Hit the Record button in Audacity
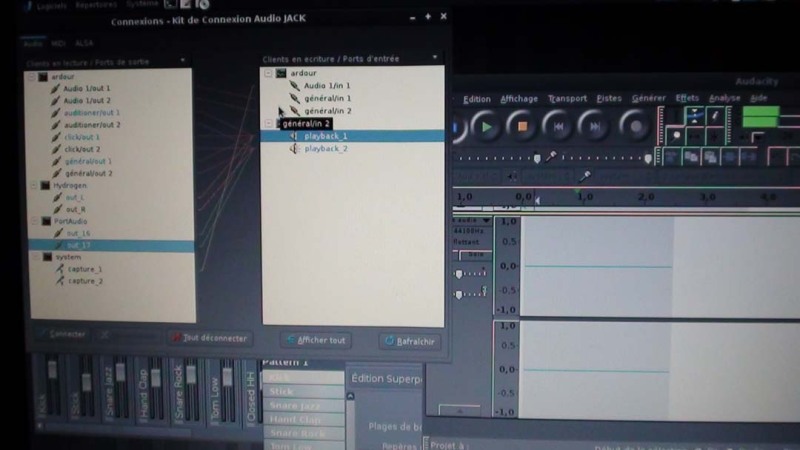 (x=635, y=126)
